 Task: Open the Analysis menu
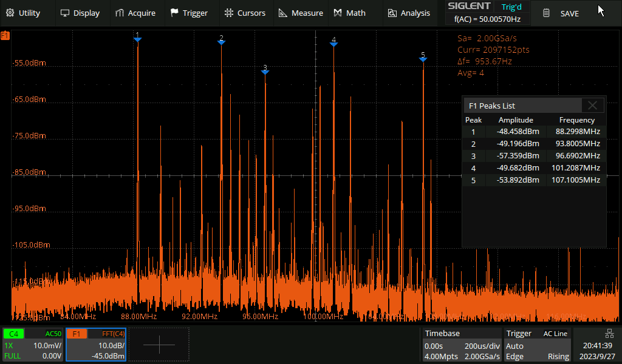point(409,13)
